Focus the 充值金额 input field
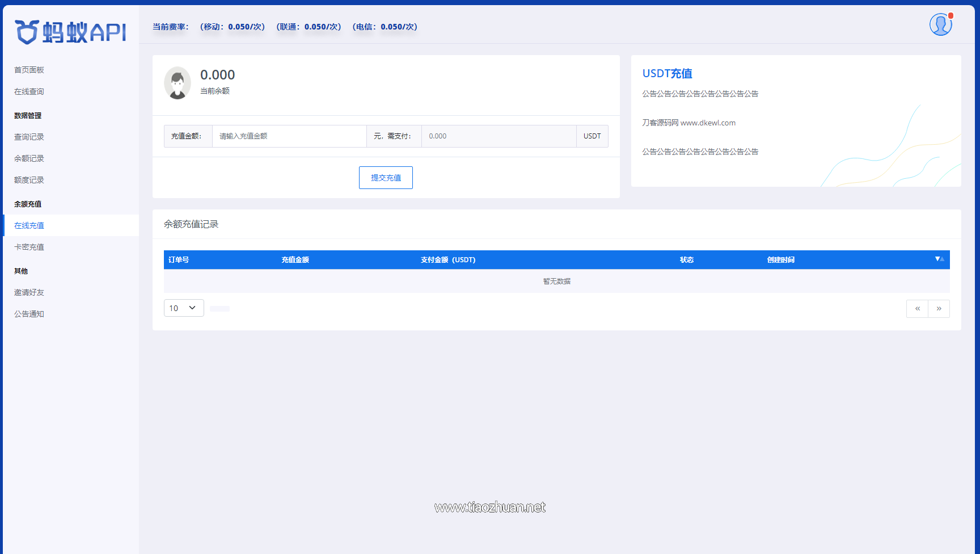The width and height of the screenshot is (980, 554). (x=289, y=136)
